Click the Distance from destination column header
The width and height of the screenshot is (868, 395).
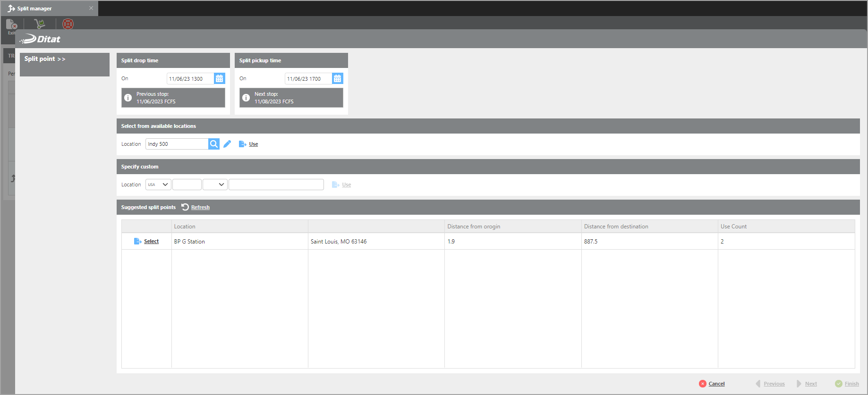[x=616, y=227]
